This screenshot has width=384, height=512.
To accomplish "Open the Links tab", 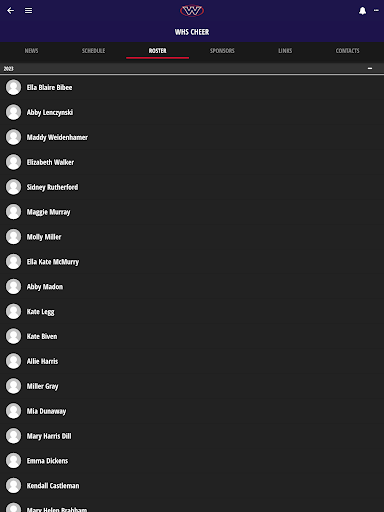I will click(285, 51).
